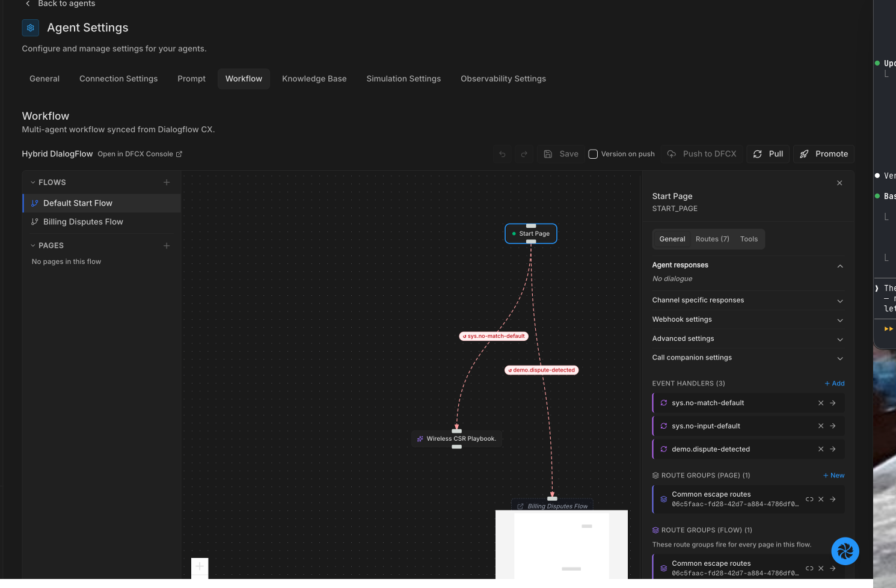The width and height of the screenshot is (896, 588).
Task: Collapse the FLOWS section
Action: [x=33, y=182]
